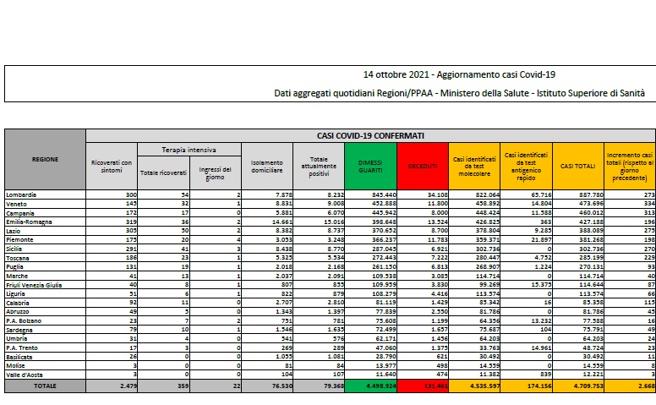The image size is (656, 405).
Task: Select "Casi identificati da test antigenico rapido" header
Action: pyautogui.click(x=526, y=167)
